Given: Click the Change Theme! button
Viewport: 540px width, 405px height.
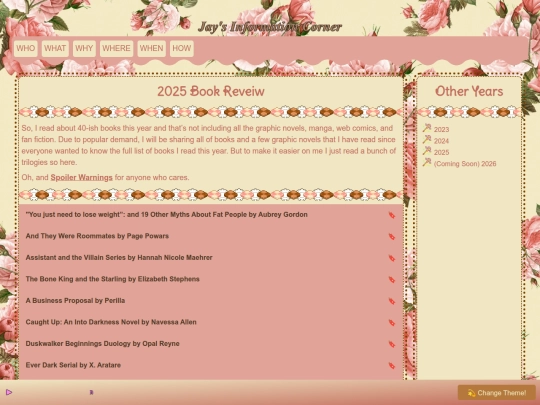Looking at the screenshot, I should tap(497, 393).
